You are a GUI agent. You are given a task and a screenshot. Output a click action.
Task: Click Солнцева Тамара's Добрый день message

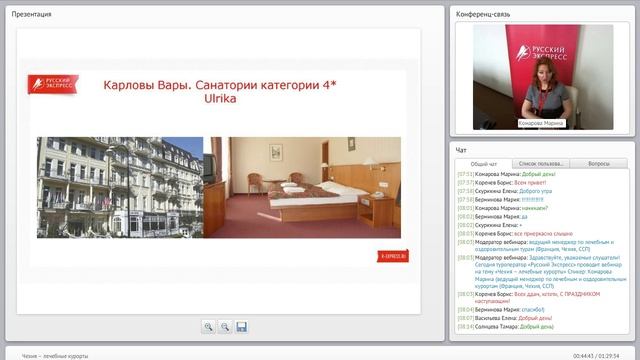click(x=506, y=327)
